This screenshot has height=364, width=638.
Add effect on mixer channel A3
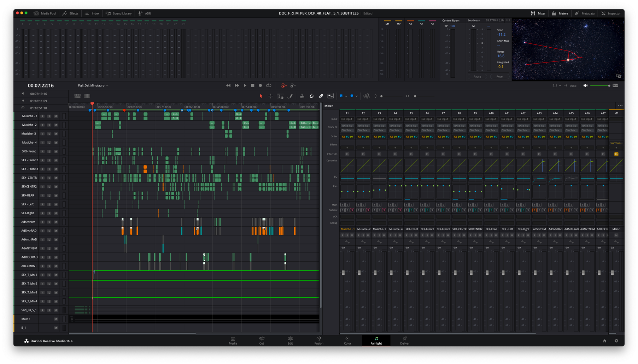click(379, 148)
